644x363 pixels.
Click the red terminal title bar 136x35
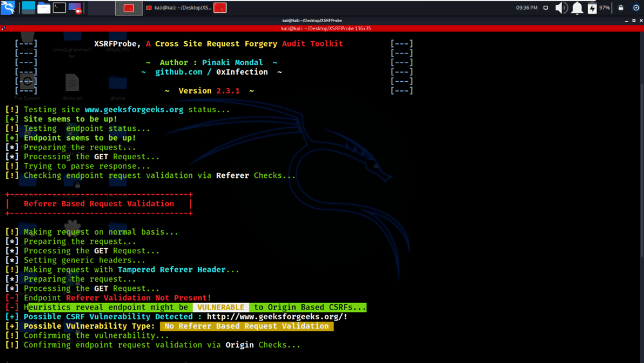coord(326,28)
